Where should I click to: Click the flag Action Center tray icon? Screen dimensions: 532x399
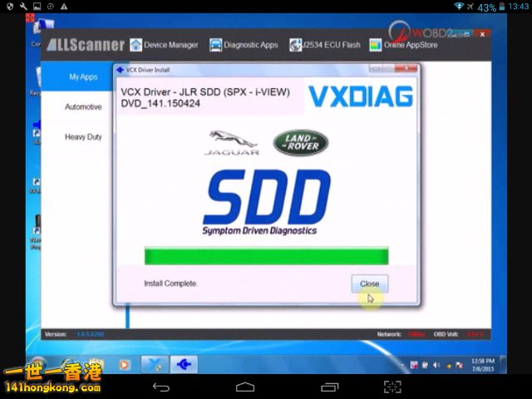[x=460, y=365]
